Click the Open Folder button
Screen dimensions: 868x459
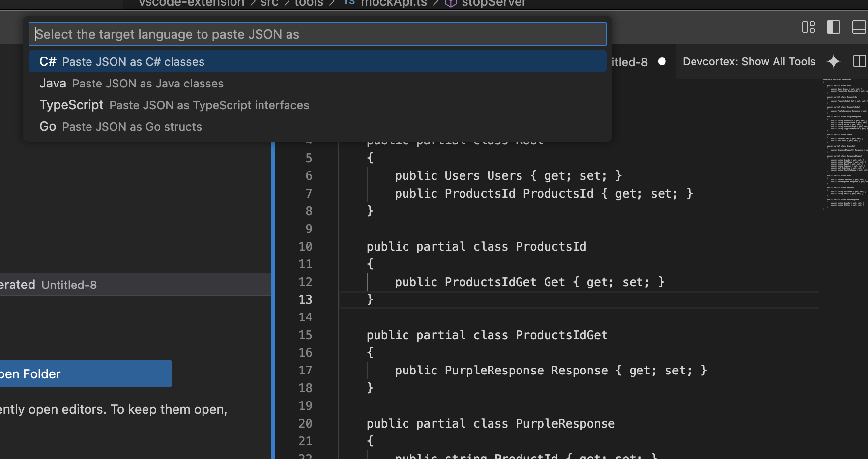tap(86, 373)
